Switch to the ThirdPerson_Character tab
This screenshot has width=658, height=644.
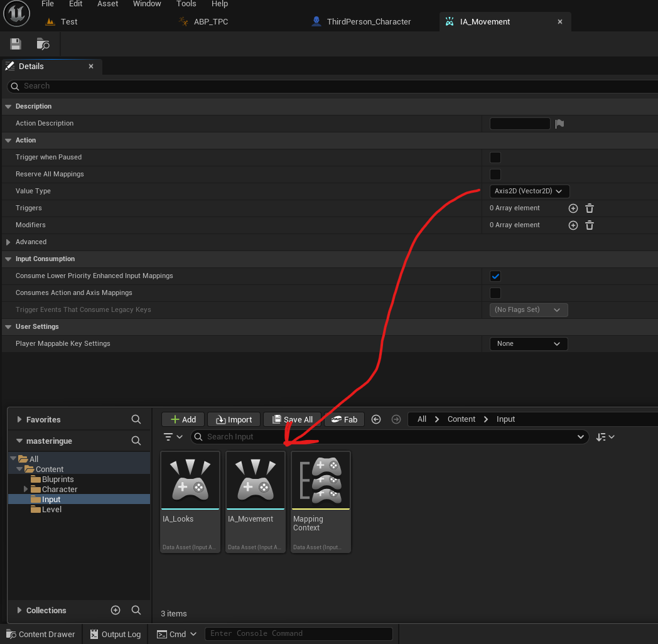coord(369,21)
